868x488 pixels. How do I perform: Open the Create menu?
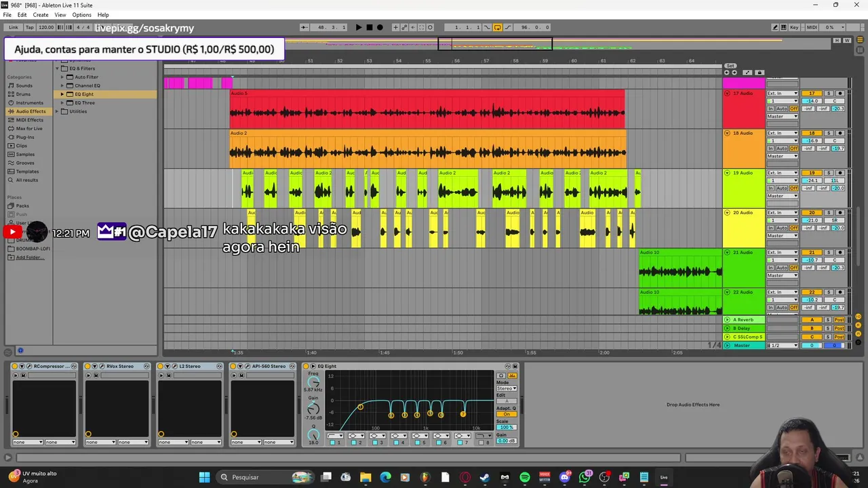(41, 14)
